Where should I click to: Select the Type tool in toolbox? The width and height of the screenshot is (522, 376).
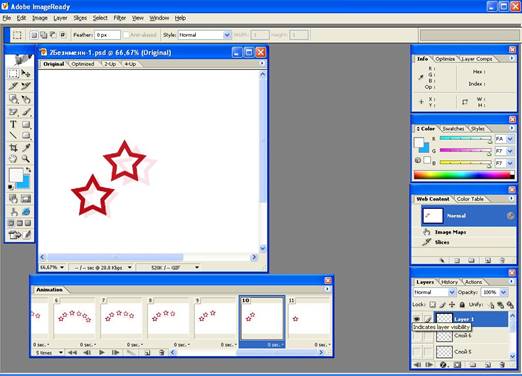point(13,125)
